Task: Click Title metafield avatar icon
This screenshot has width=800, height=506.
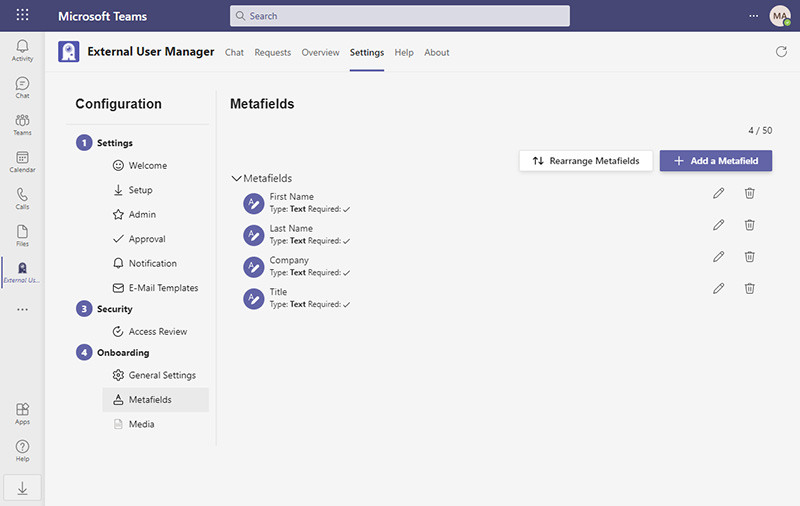Action: pyautogui.click(x=254, y=299)
